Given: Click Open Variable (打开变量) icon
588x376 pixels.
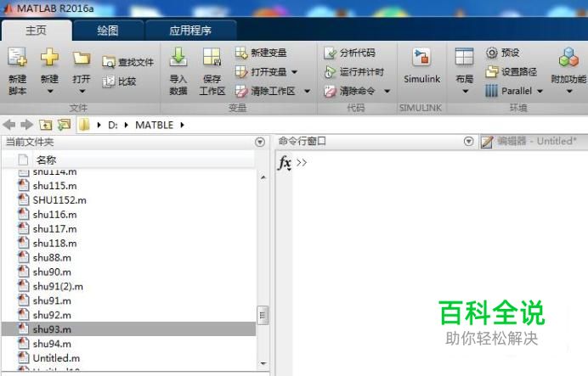Looking at the screenshot, I should click(241, 71).
